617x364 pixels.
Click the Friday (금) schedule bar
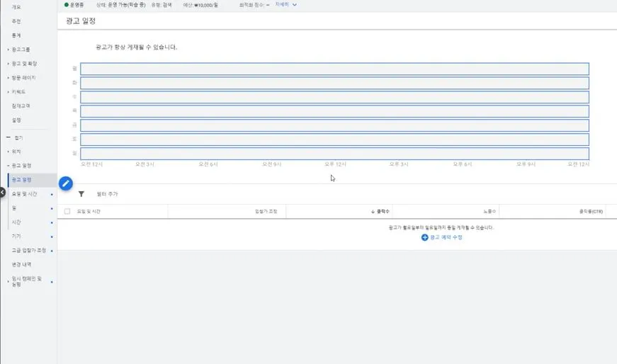(334, 125)
